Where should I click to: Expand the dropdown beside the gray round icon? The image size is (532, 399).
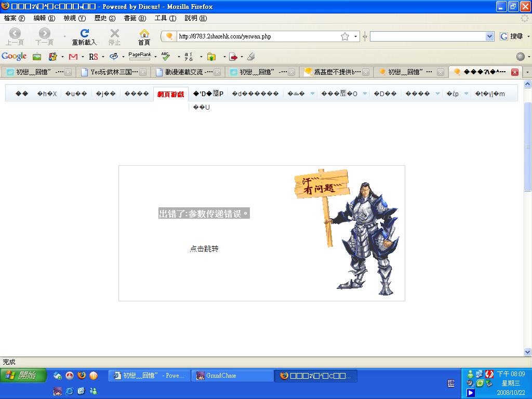528,57
